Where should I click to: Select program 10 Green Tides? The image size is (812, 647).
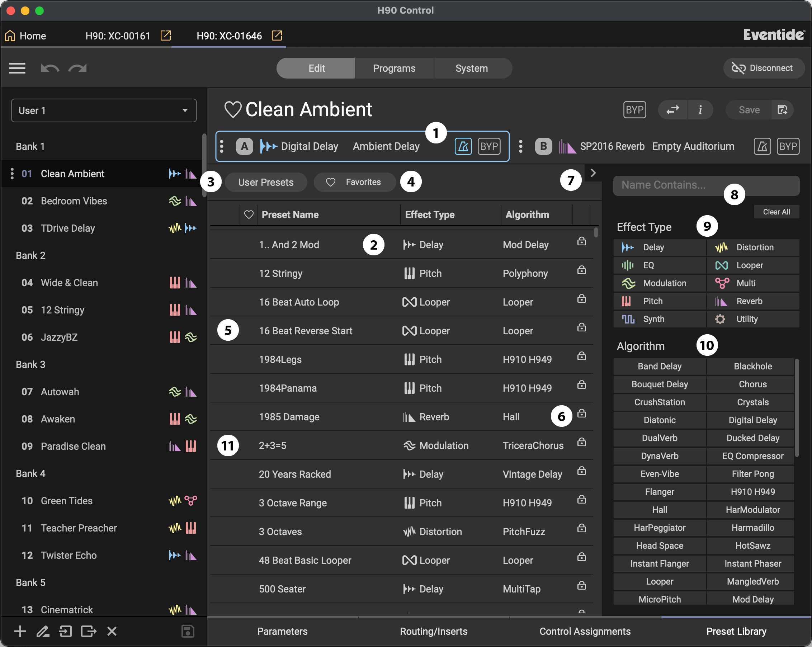(x=104, y=501)
